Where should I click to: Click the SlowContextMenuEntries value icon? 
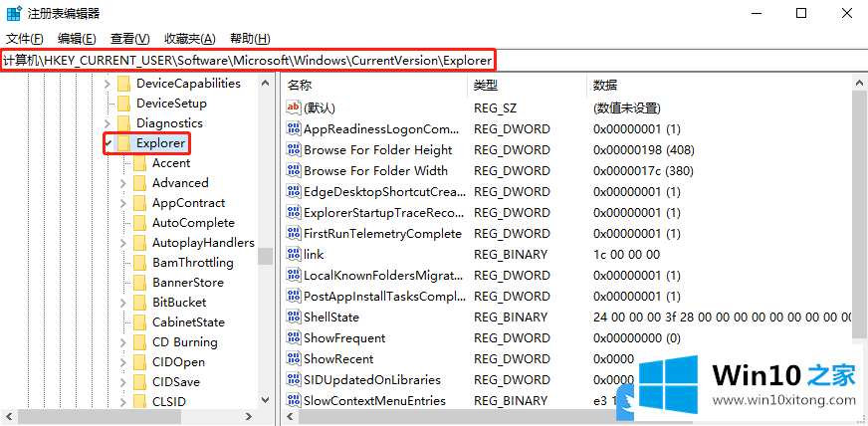point(294,400)
